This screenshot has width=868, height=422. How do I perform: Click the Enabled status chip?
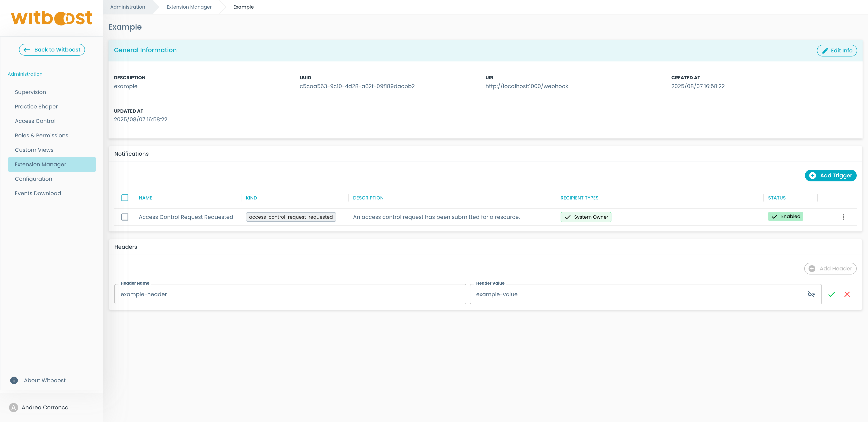[785, 217]
